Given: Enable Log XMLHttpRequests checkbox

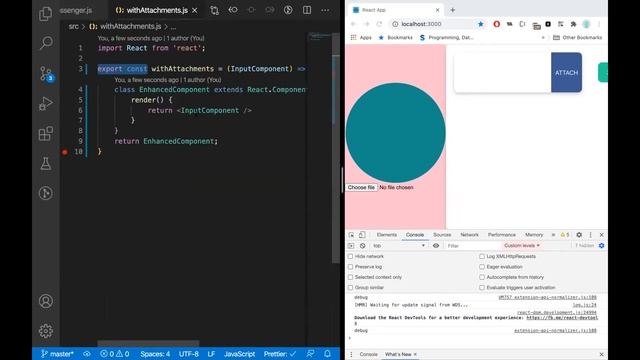Looking at the screenshot, I should [x=482, y=256].
